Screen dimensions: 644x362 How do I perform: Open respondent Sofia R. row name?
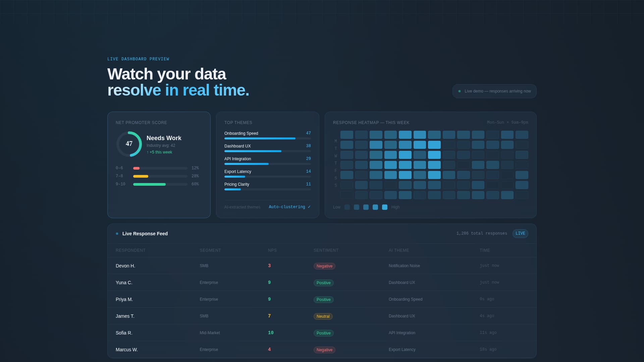pyautogui.click(x=124, y=333)
